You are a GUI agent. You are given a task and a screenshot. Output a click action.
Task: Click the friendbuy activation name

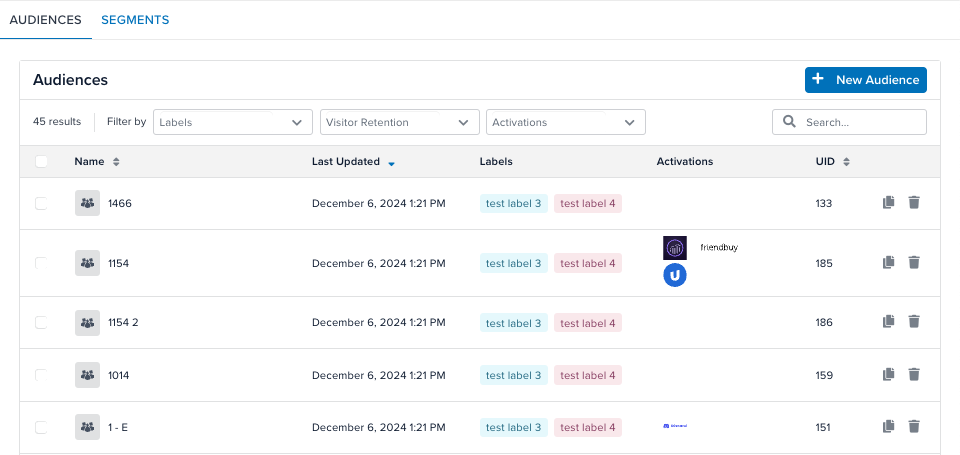pyautogui.click(x=719, y=247)
